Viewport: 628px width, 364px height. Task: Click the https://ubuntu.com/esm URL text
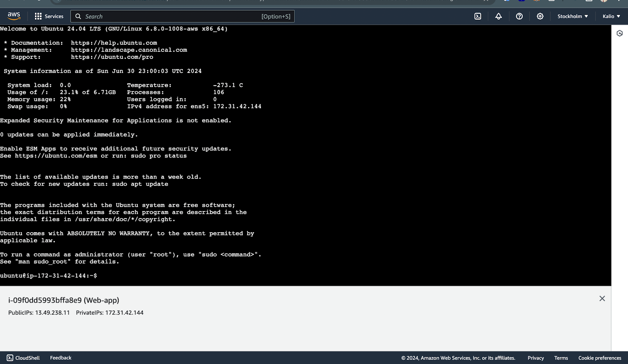point(56,156)
